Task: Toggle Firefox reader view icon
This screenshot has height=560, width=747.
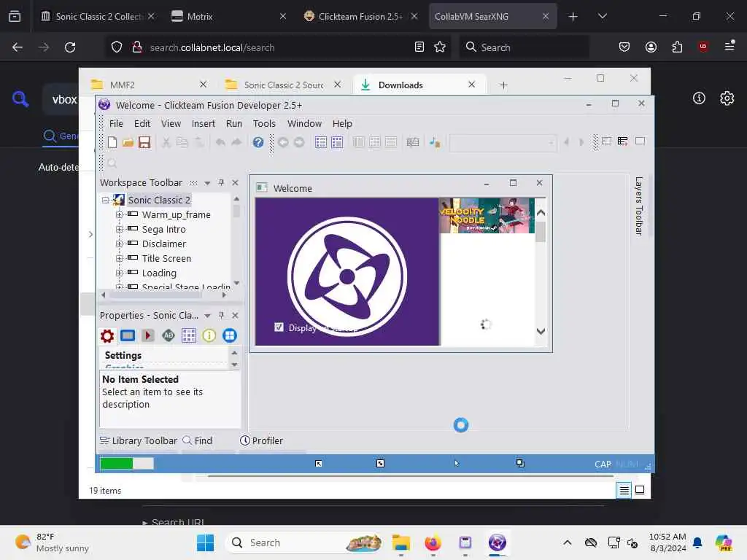Action: 419,47
